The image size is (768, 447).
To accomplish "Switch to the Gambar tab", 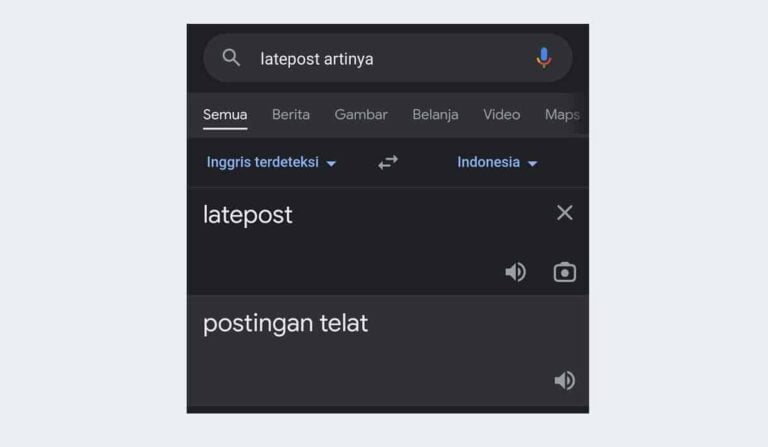I will pos(361,115).
